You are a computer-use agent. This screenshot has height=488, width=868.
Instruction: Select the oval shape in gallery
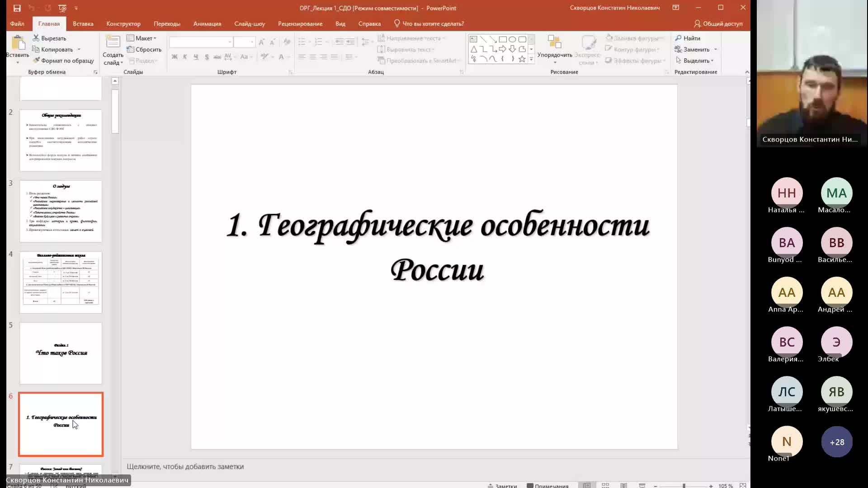(x=512, y=39)
